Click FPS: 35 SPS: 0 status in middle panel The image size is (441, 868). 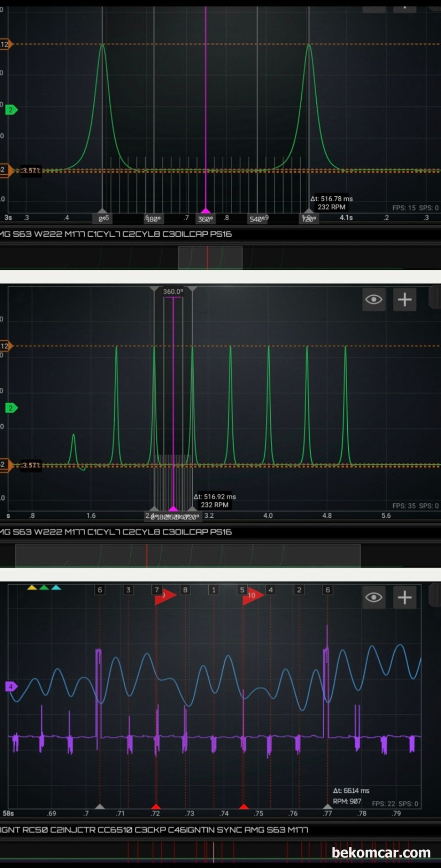tap(415, 506)
